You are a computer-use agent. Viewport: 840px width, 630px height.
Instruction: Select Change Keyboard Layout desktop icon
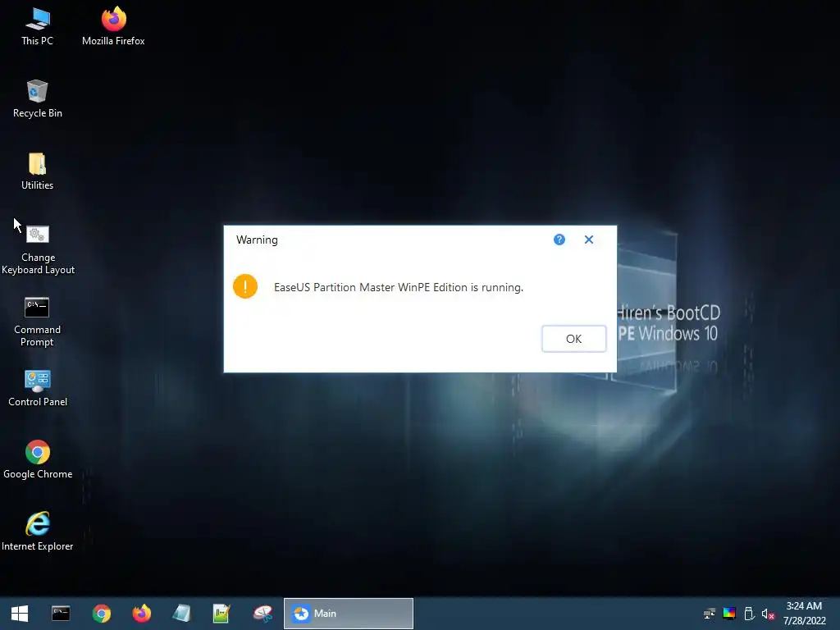pos(38,250)
